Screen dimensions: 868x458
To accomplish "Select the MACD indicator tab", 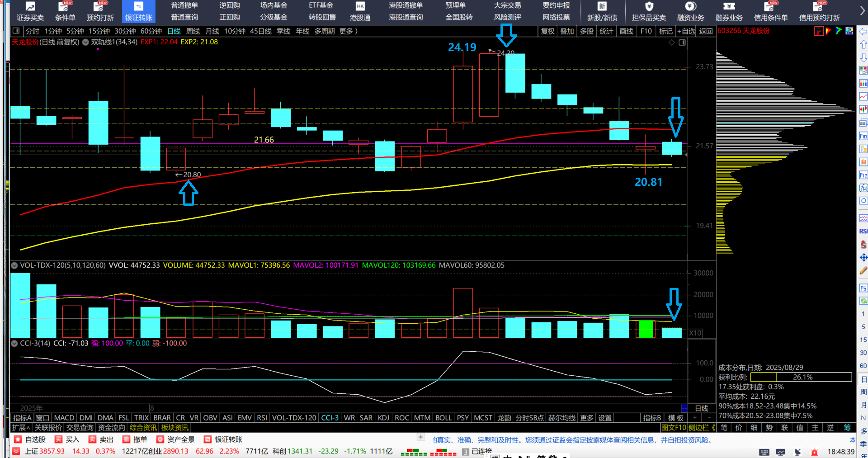I will pyautogui.click(x=64, y=418).
